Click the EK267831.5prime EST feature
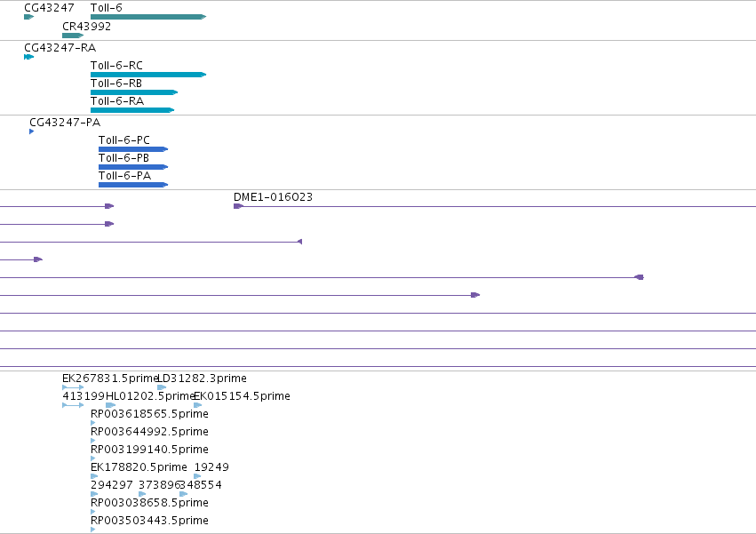Image resolution: width=756 pixels, height=534 pixels. click(73, 387)
